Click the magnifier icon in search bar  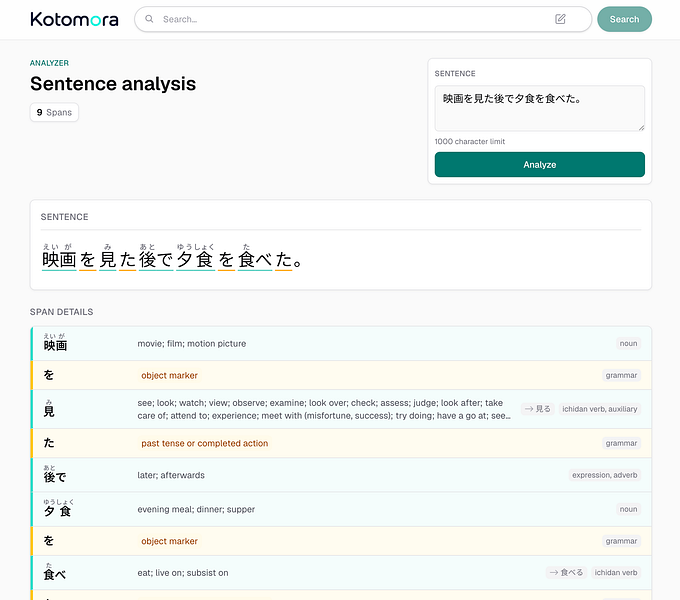[149, 19]
